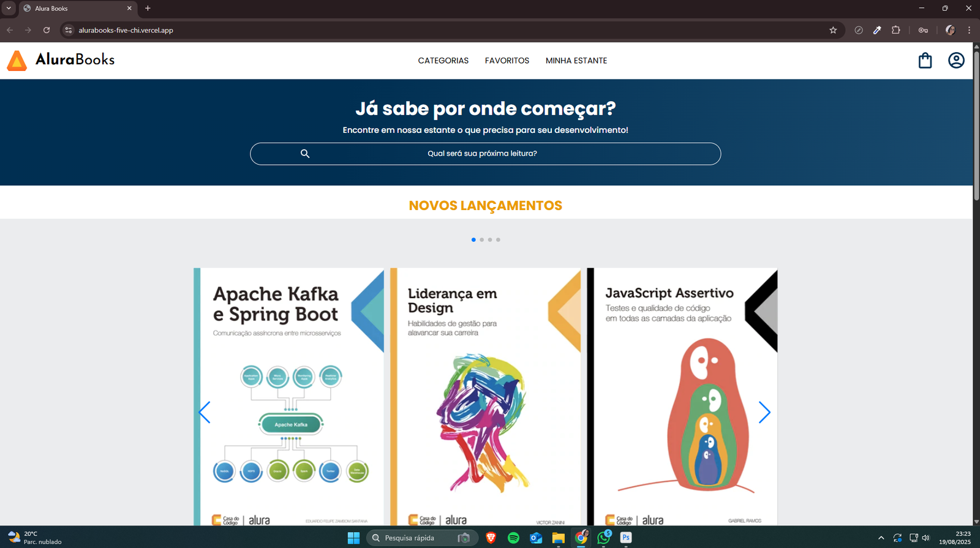
Task: Go to MINHA ESTANTE
Action: tap(576, 61)
